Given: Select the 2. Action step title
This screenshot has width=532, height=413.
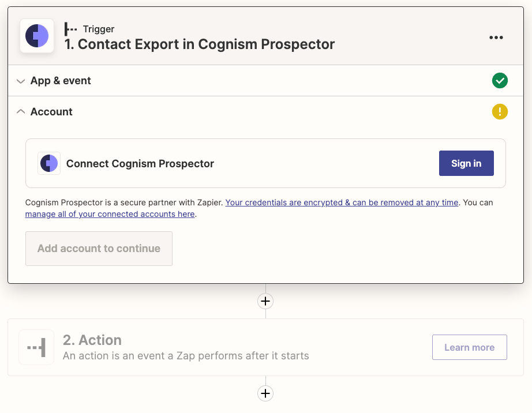Looking at the screenshot, I should [x=92, y=340].
